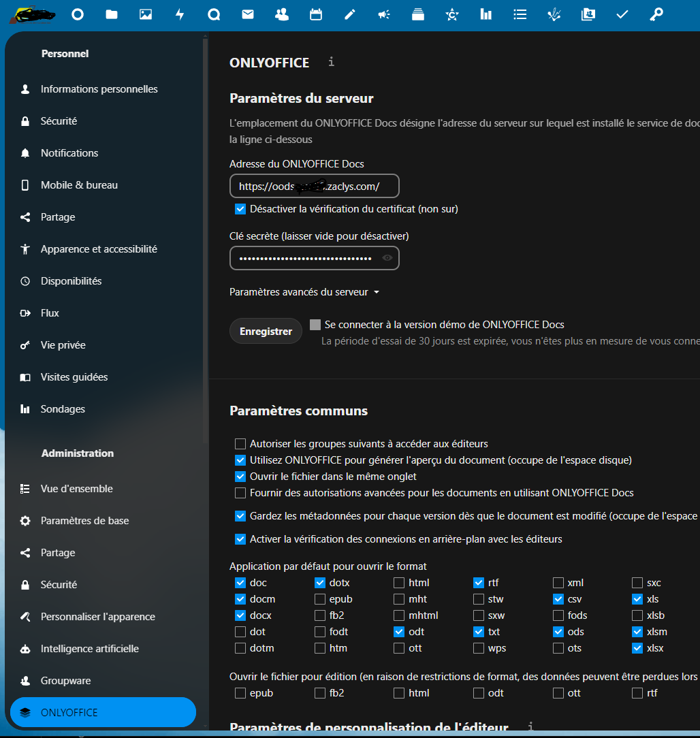Screen dimensions: 700x738
Task: Open the Contacts people icon
Action: coord(282,14)
